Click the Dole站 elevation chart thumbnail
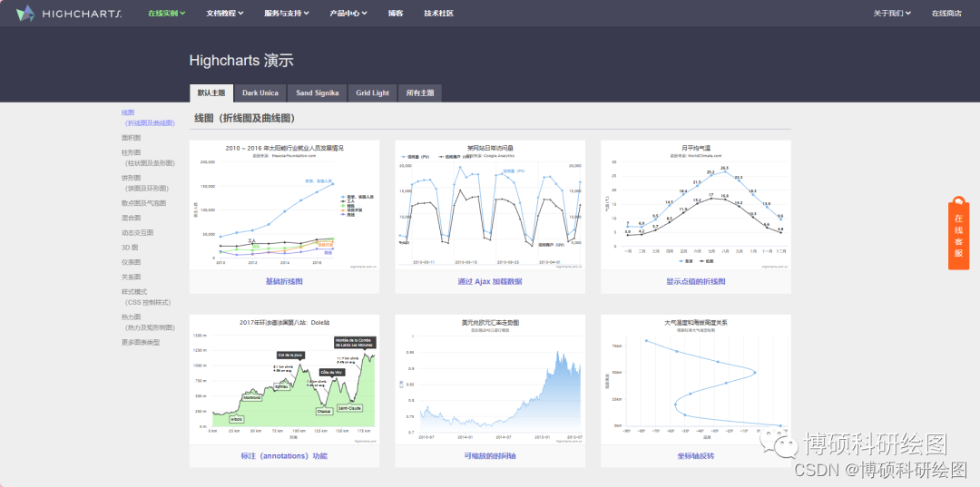 tap(284, 380)
